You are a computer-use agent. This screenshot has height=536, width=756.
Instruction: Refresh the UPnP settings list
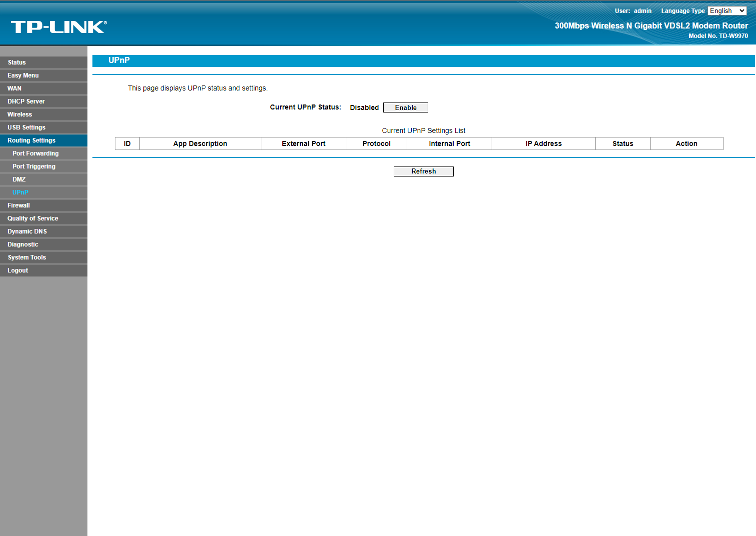click(x=423, y=171)
